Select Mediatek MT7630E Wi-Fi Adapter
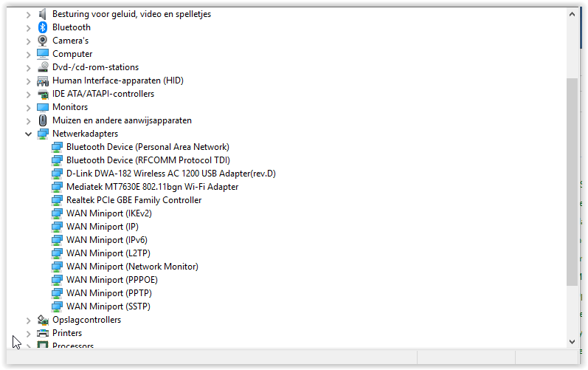This screenshot has width=588, height=370. (x=152, y=187)
